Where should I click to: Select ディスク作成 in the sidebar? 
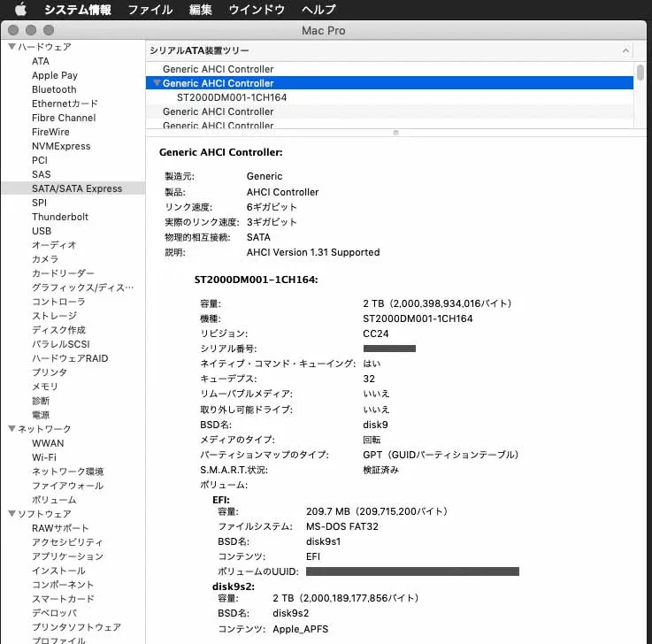[58, 330]
